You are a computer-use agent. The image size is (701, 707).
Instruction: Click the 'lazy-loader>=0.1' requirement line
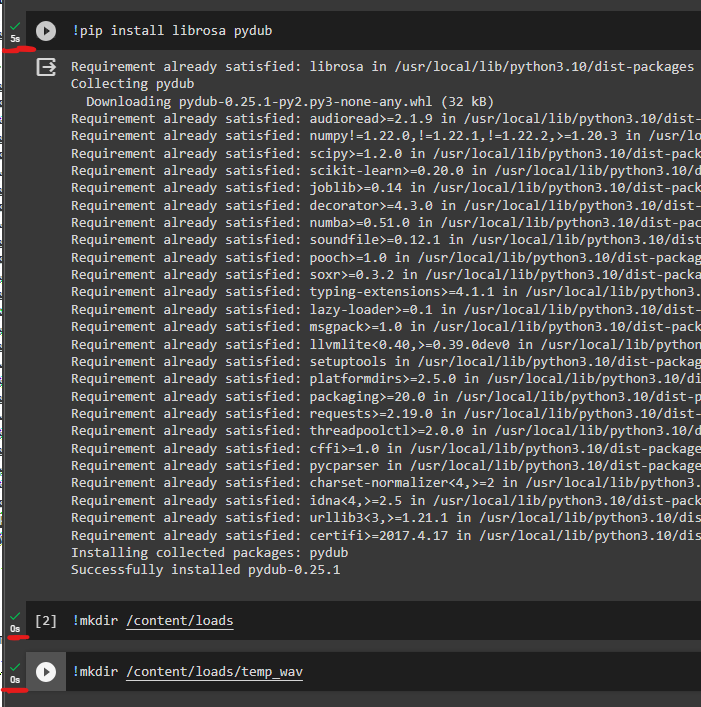click(x=386, y=310)
